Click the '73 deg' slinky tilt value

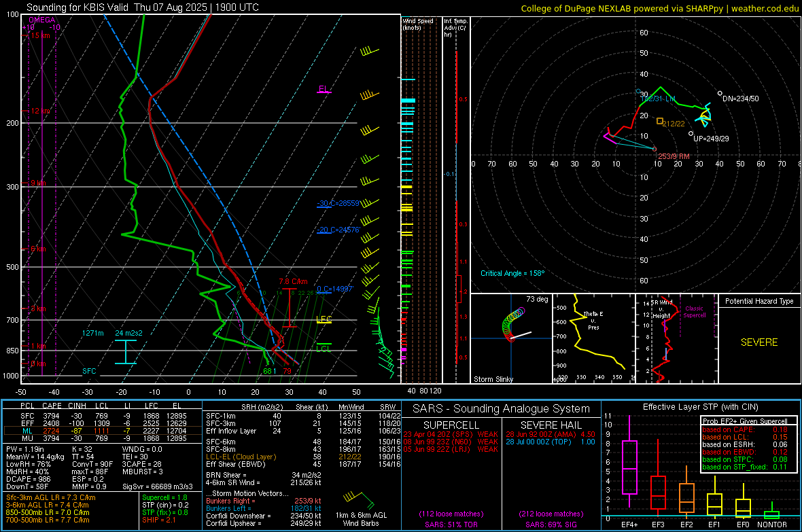tap(537, 299)
